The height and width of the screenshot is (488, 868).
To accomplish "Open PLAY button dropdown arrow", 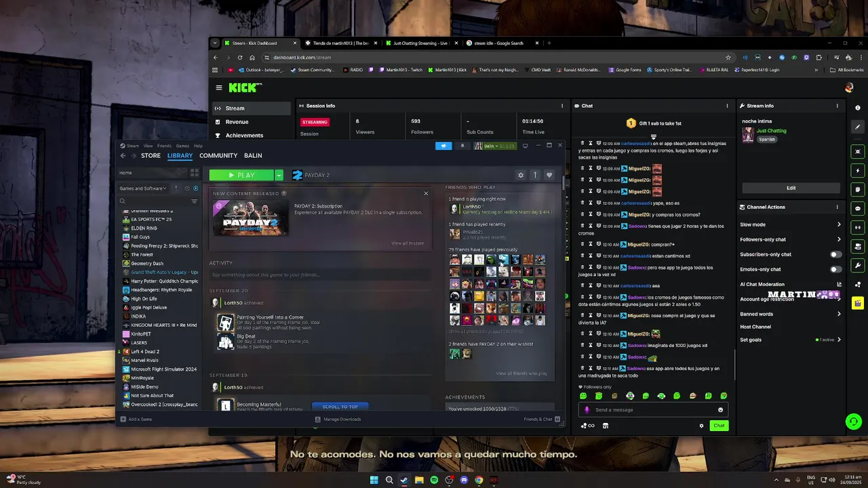I will (x=278, y=175).
